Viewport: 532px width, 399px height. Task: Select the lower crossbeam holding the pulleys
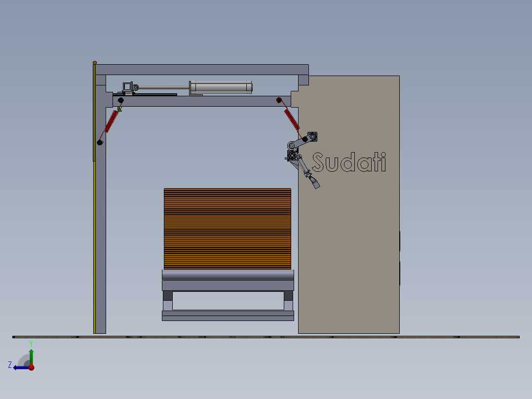click(202, 101)
